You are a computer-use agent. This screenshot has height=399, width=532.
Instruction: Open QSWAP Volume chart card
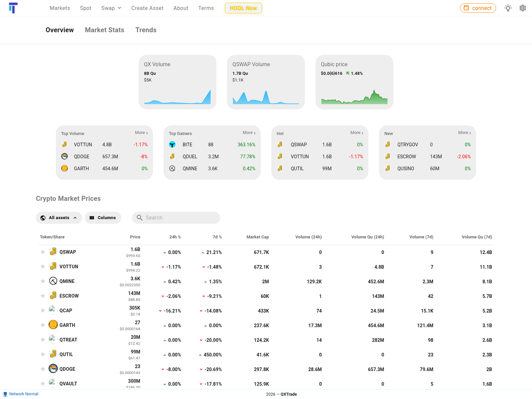coord(266,82)
